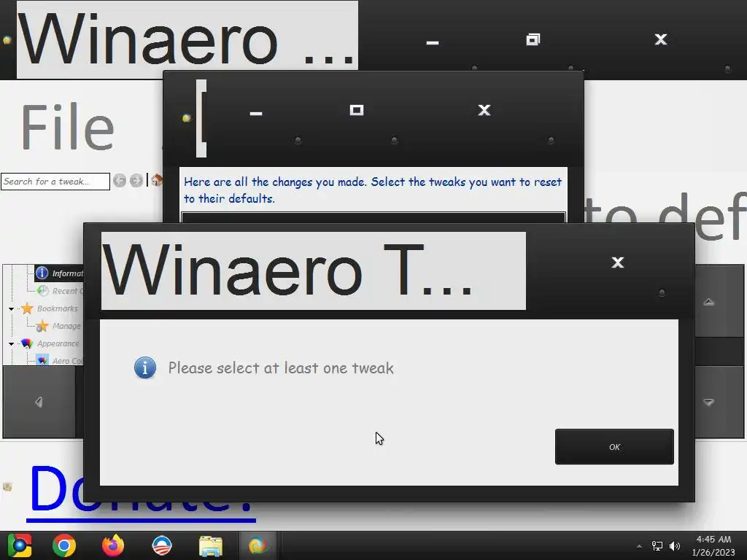Open the volume tray icon

pos(675,545)
